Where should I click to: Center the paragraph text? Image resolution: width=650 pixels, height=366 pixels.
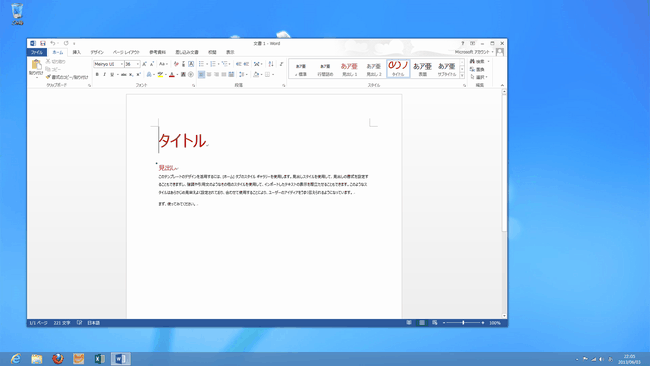[x=209, y=75]
